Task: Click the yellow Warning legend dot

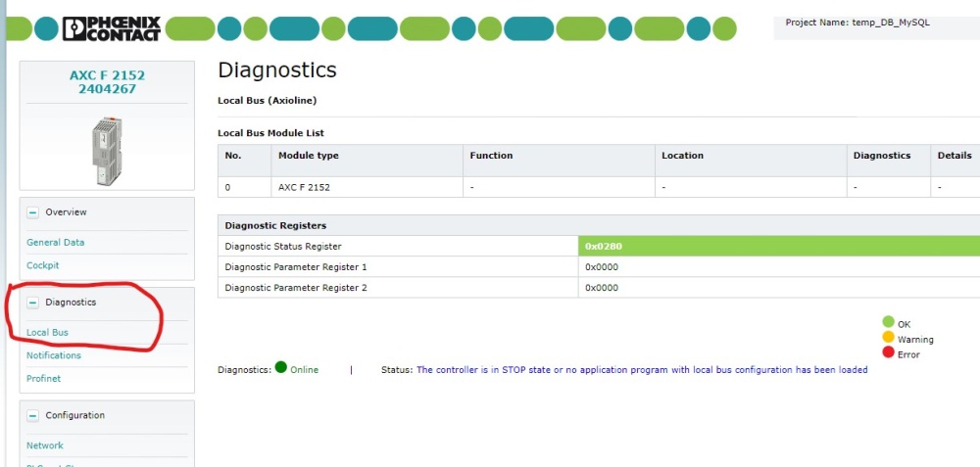Action: tap(888, 338)
